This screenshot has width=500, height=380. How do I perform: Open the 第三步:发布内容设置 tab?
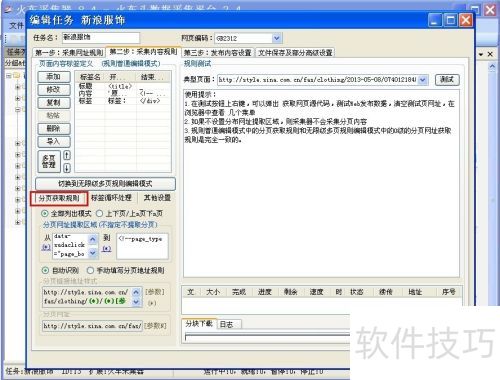point(218,53)
